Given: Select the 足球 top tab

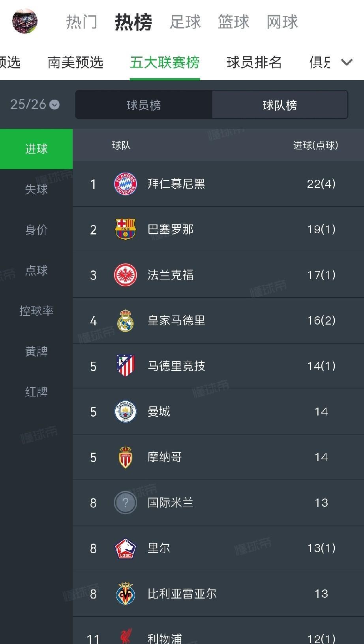Looking at the screenshot, I should click(185, 22).
